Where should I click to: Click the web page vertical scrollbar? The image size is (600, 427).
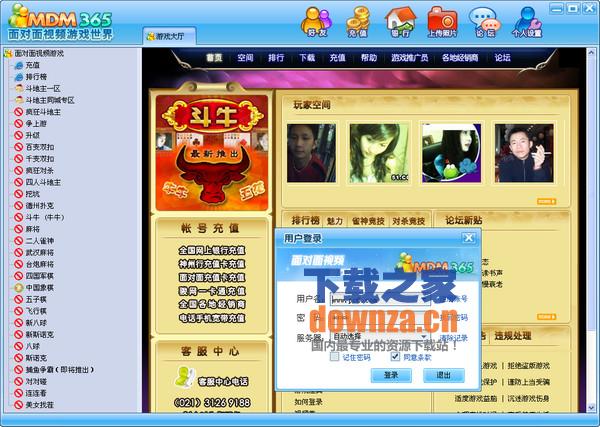click(590, 230)
